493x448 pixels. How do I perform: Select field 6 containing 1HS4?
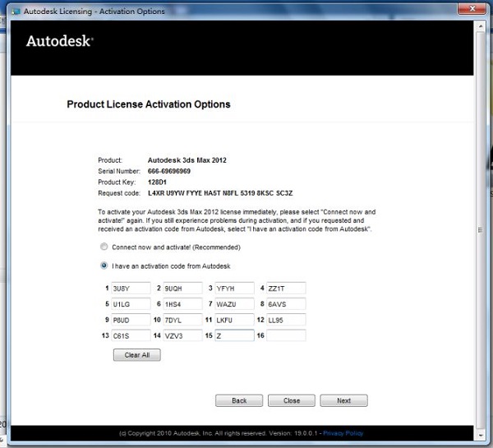[x=182, y=304]
